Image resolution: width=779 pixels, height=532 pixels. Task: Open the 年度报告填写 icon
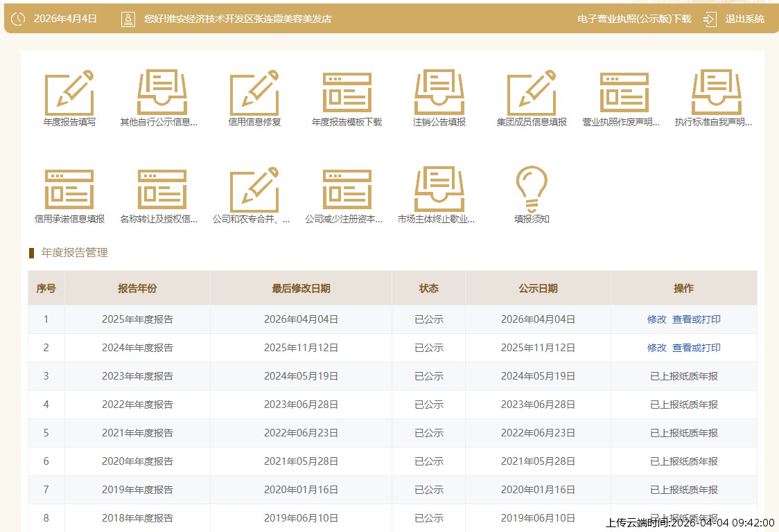point(69,93)
